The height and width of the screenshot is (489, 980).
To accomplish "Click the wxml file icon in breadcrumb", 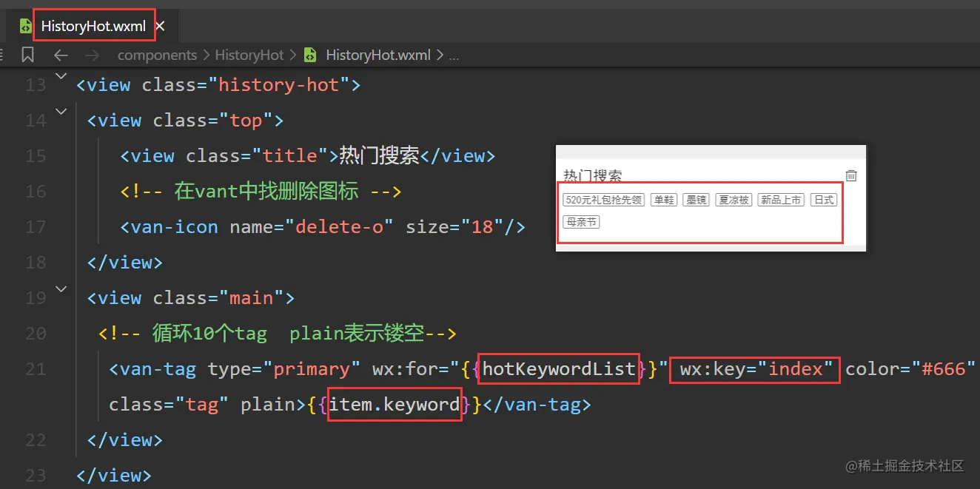I will coord(311,55).
